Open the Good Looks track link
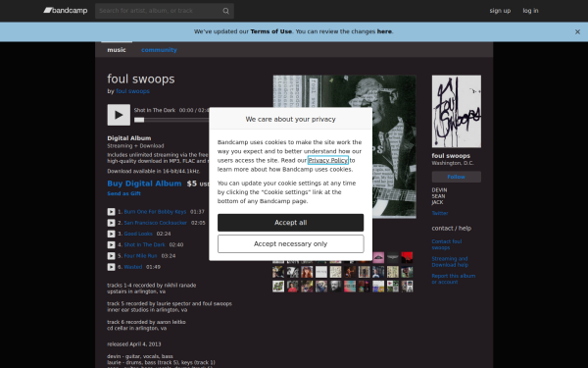 point(138,234)
